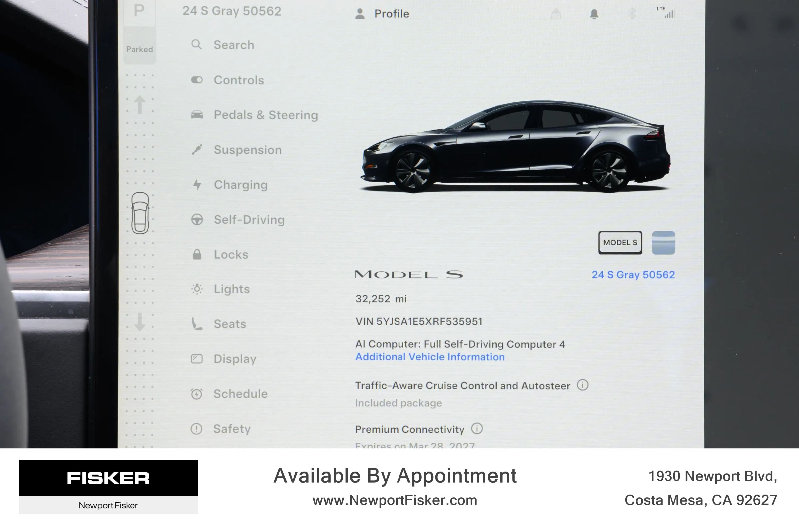799x532 pixels.
Task: Tap the blue vehicle name 24 S Gray 50562
Action: click(633, 275)
